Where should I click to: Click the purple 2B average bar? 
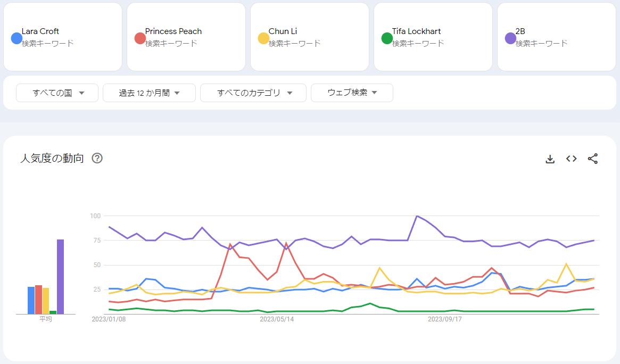click(61, 277)
